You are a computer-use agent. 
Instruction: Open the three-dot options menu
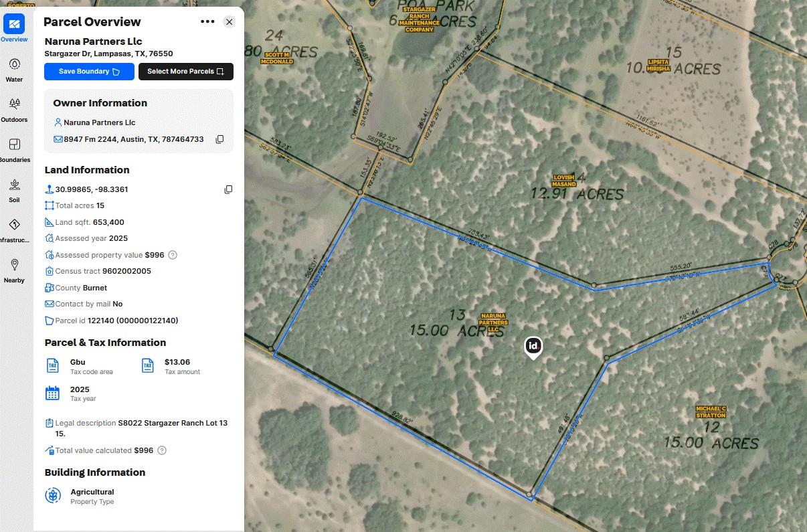click(207, 21)
